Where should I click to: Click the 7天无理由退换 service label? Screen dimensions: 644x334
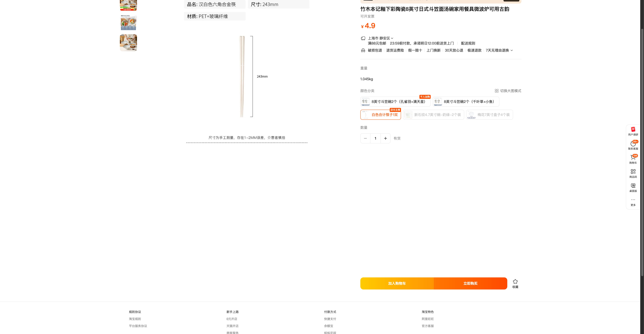tap(497, 51)
